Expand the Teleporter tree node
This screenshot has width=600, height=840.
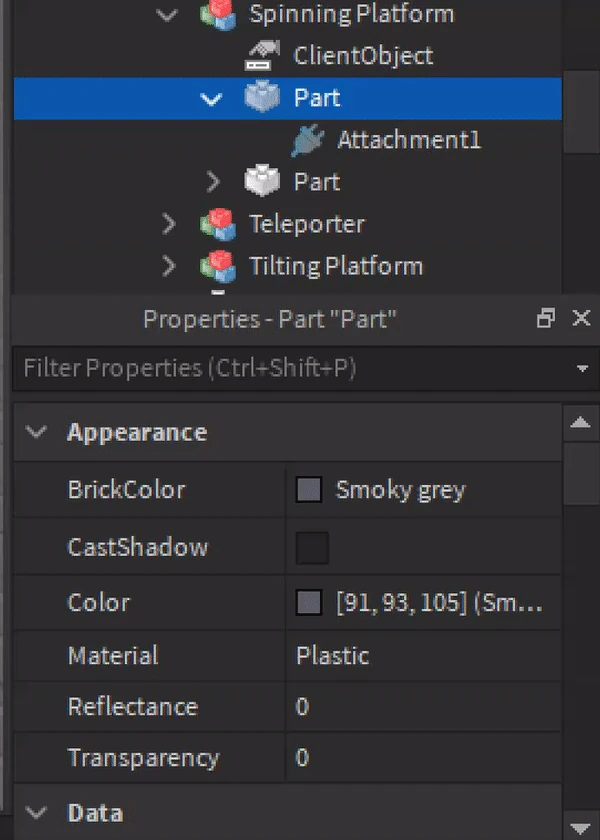[168, 224]
